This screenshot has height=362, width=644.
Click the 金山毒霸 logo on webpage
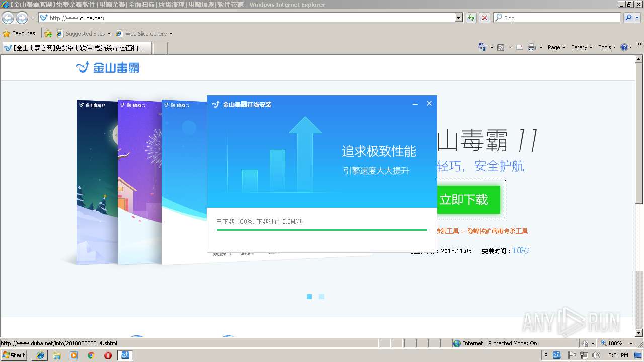108,67
